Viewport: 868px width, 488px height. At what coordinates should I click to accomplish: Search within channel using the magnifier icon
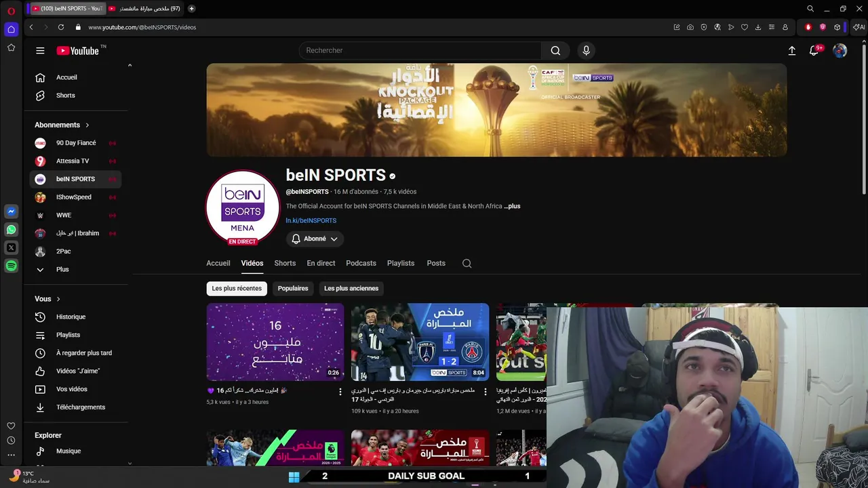(x=467, y=264)
